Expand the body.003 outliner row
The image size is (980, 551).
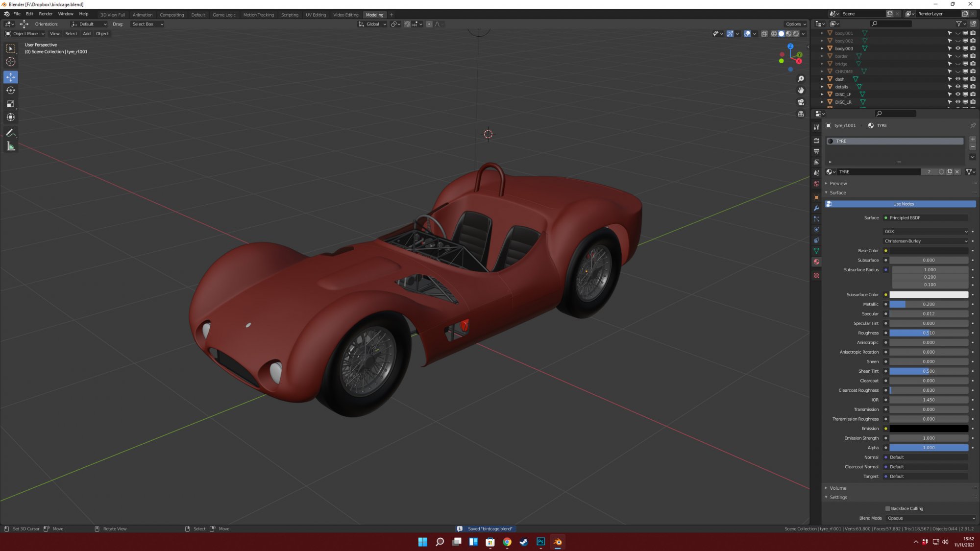822,48
